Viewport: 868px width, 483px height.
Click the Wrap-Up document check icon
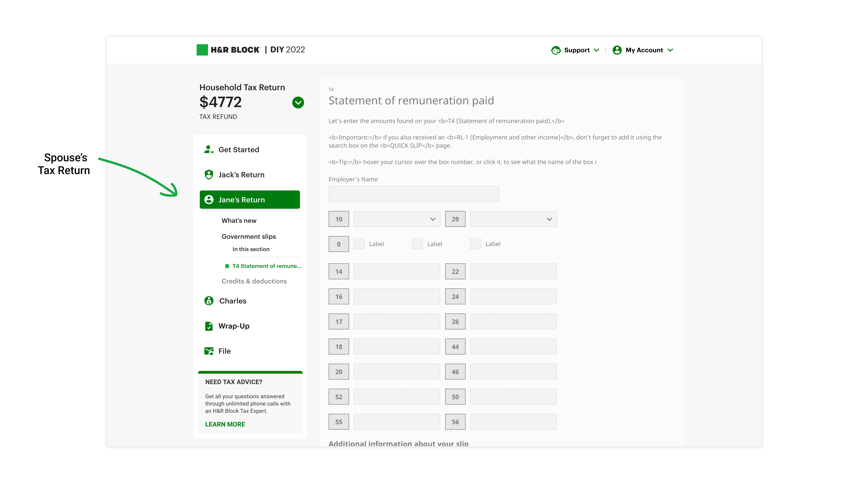point(208,326)
